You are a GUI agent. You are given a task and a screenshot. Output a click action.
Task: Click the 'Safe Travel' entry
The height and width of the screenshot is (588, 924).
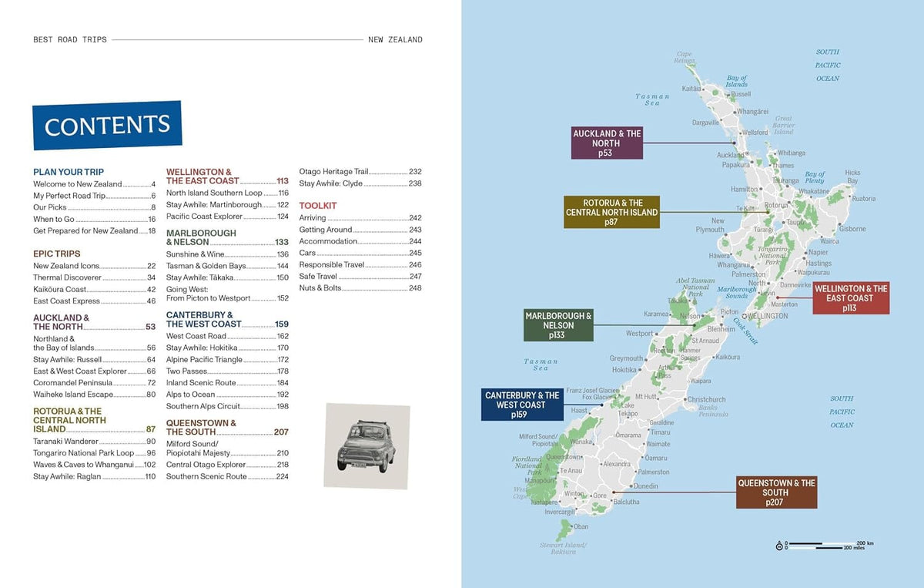coord(360,276)
